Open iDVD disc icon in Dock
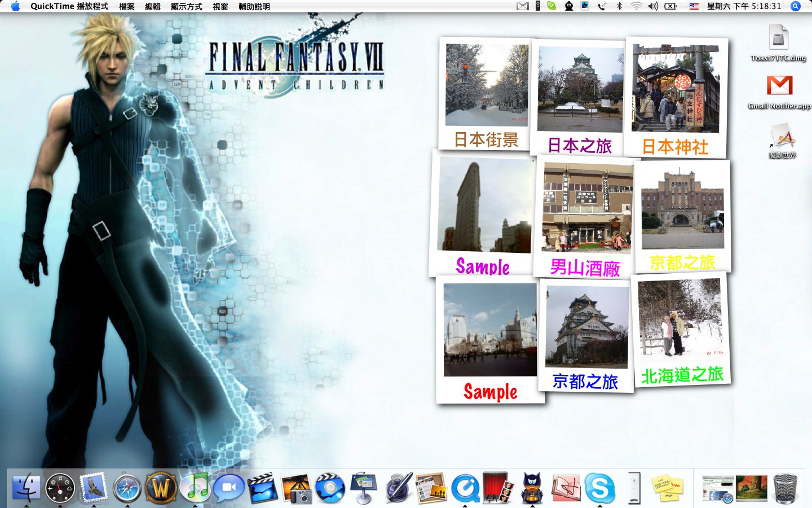 coord(330,488)
